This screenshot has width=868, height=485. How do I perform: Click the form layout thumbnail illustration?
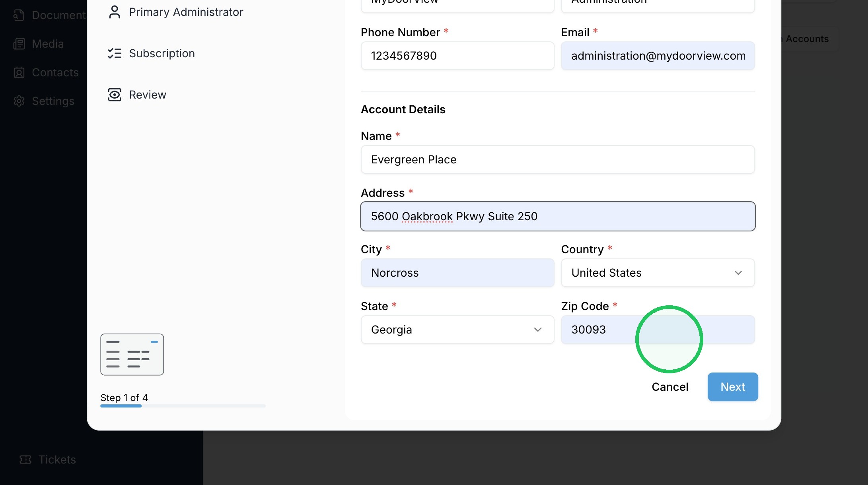(x=132, y=355)
